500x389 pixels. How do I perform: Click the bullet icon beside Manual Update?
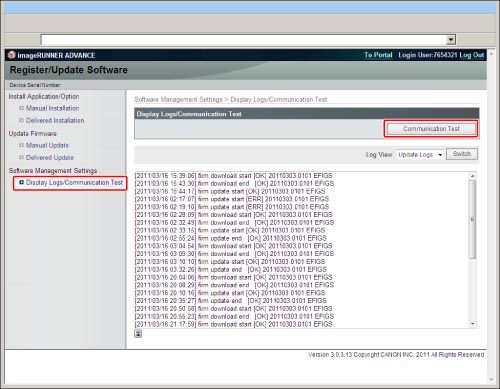click(22, 145)
